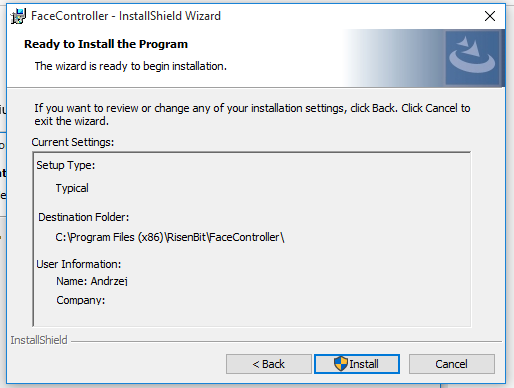514x388 pixels.
Task: Click the installer icon in title bar
Action: click(18, 16)
